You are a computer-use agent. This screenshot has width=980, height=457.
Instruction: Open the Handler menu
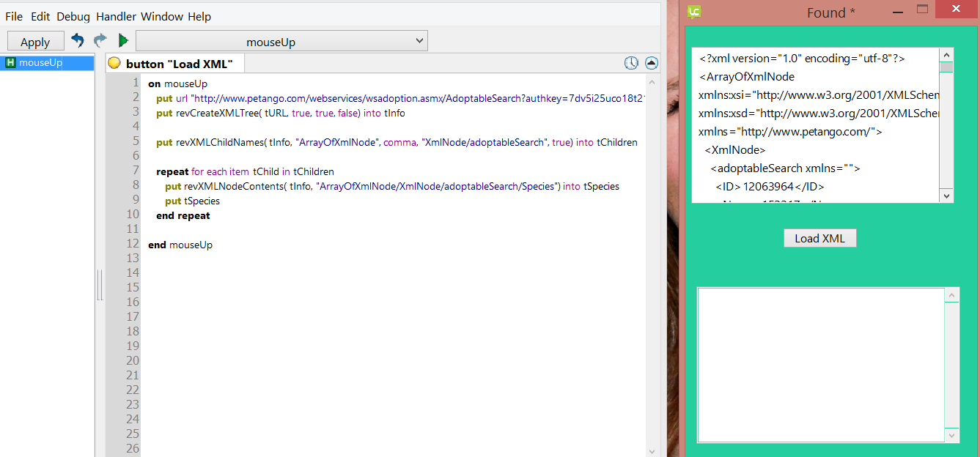(116, 16)
